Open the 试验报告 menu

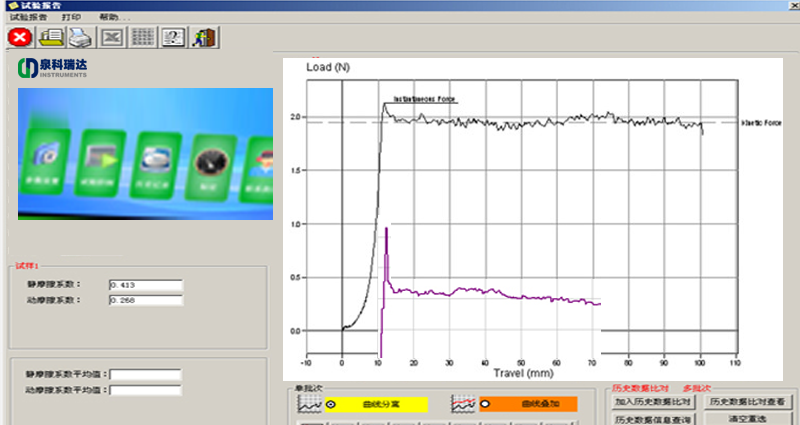click(29, 17)
